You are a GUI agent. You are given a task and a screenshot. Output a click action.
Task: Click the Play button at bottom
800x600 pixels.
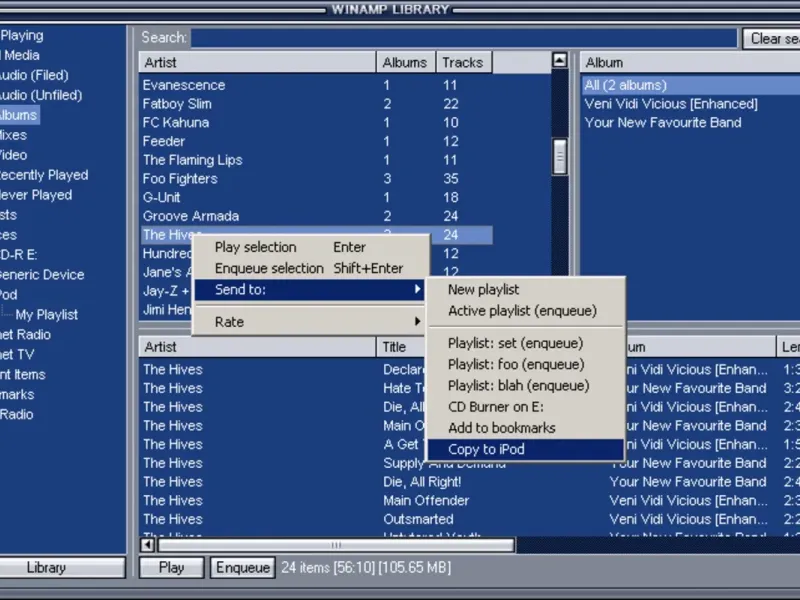click(171, 567)
